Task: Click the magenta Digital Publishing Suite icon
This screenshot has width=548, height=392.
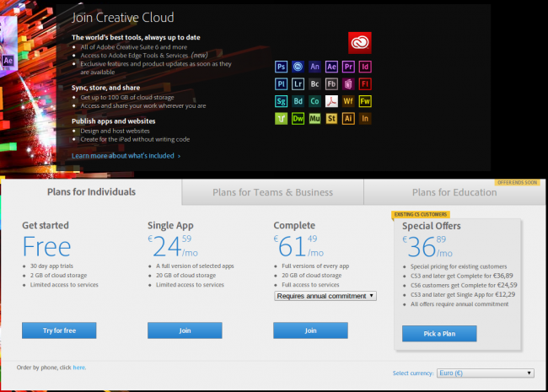Action: 348,83
